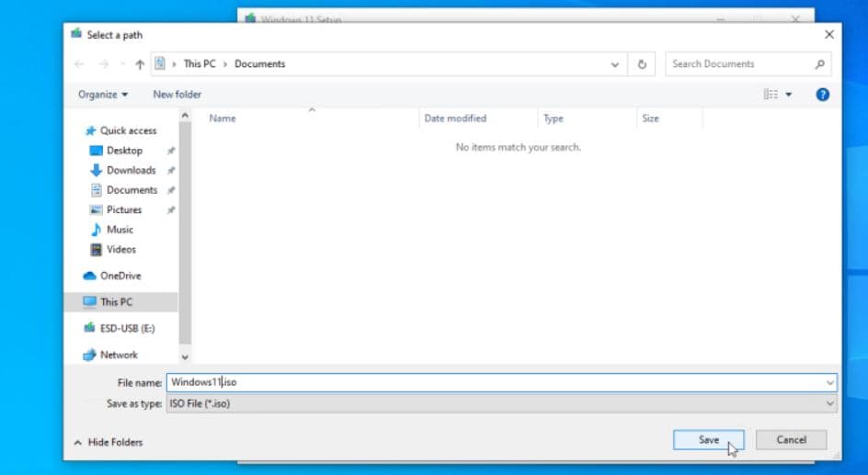Select Quick access in the navigation pane
This screenshot has height=475, width=868.
click(128, 131)
